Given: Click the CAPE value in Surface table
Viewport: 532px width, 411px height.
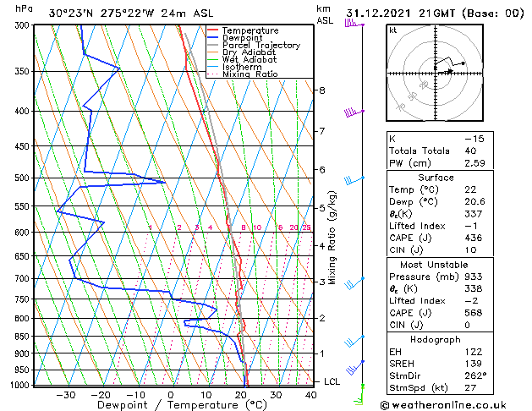Looking at the screenshot, I should point(473,238).
